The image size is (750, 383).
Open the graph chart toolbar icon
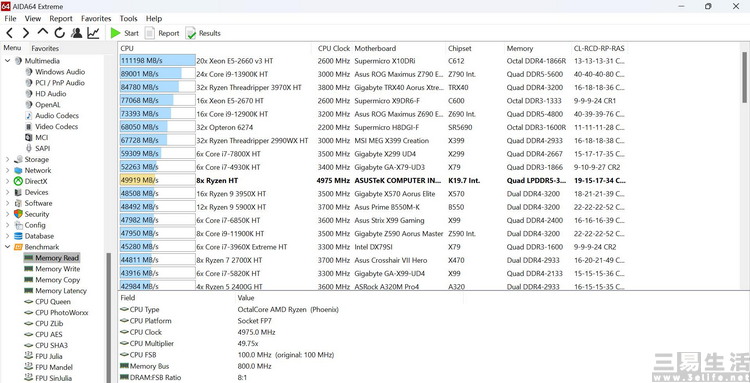click(93, 33)
